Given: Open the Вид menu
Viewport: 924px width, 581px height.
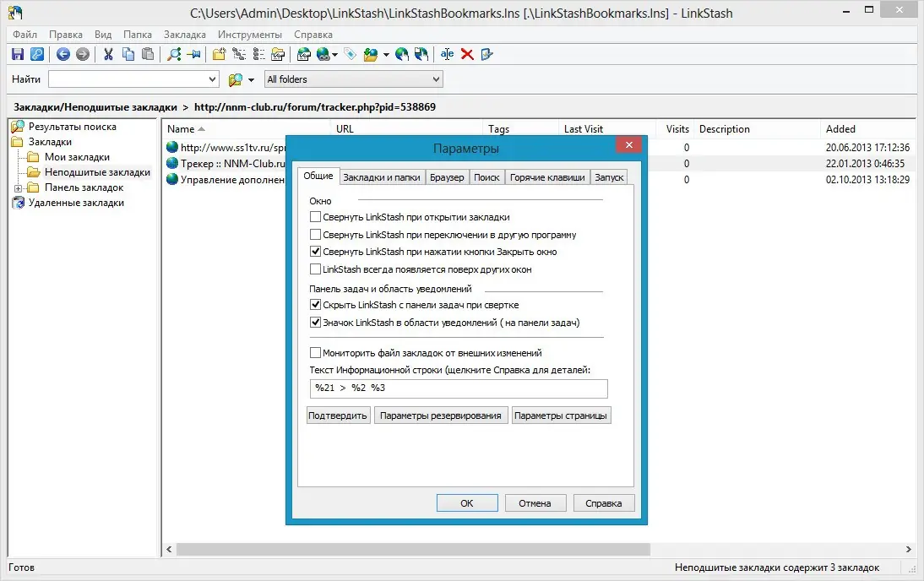Looking at the screenshot, I should [103, 35].
